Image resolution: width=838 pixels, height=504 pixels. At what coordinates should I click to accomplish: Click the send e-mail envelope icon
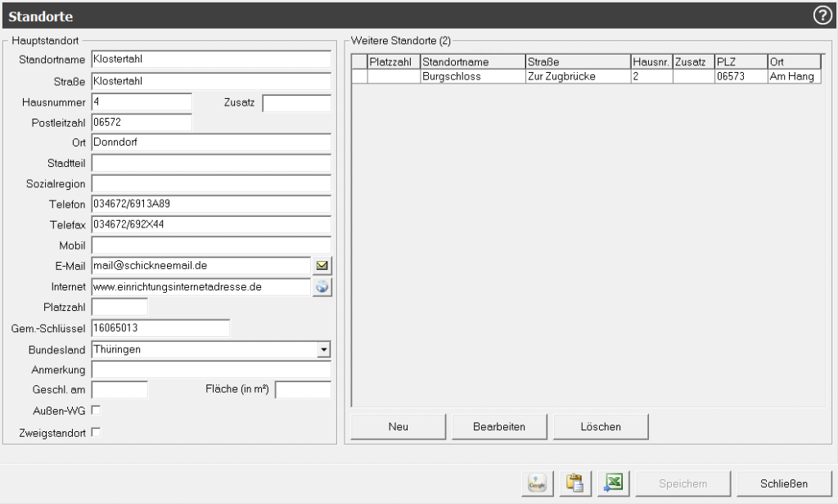[322, 265]
